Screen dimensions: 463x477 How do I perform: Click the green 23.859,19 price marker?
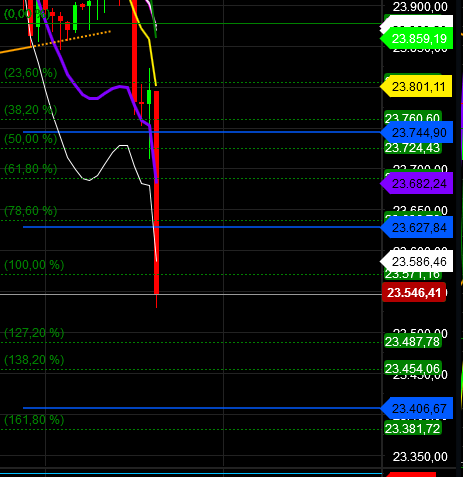[417, 39]
